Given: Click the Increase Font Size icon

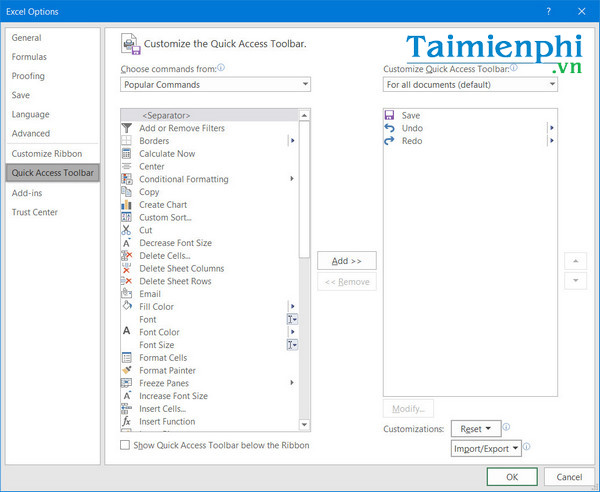Looking at the screenshot, I should [x=127, y=396].
